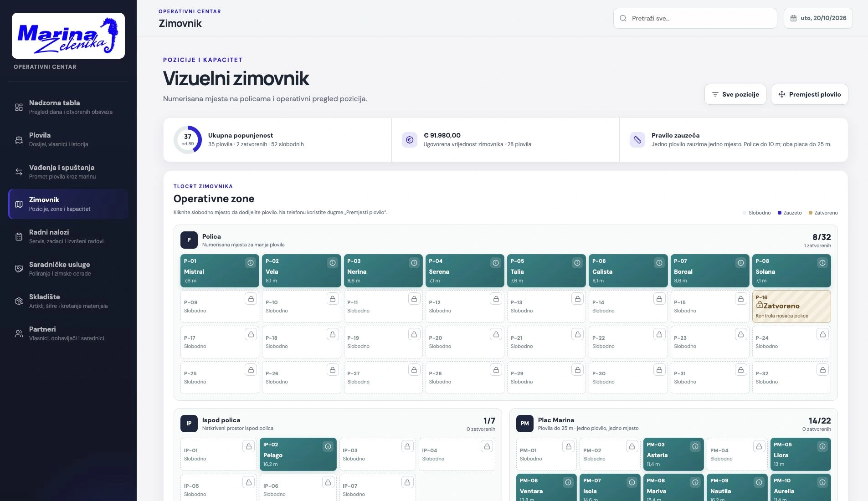Open Radni nalozi menu item

(x=68, y=236)
